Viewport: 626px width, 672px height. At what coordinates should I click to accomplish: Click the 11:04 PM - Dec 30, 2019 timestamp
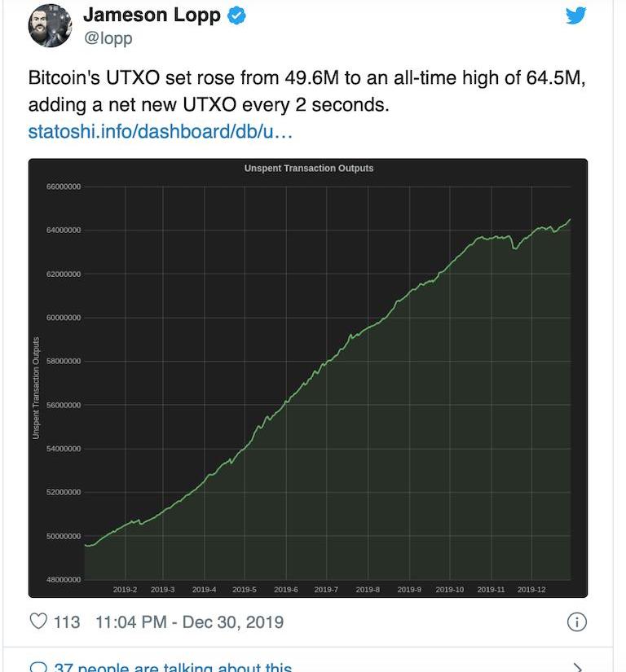189,622
